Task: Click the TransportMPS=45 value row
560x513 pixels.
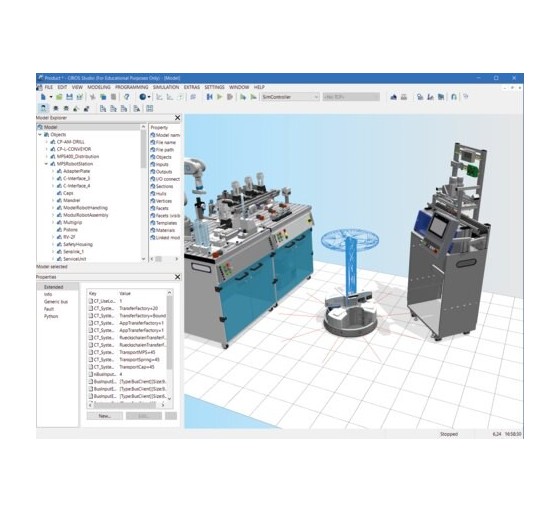Action: [x=137, y=352]
